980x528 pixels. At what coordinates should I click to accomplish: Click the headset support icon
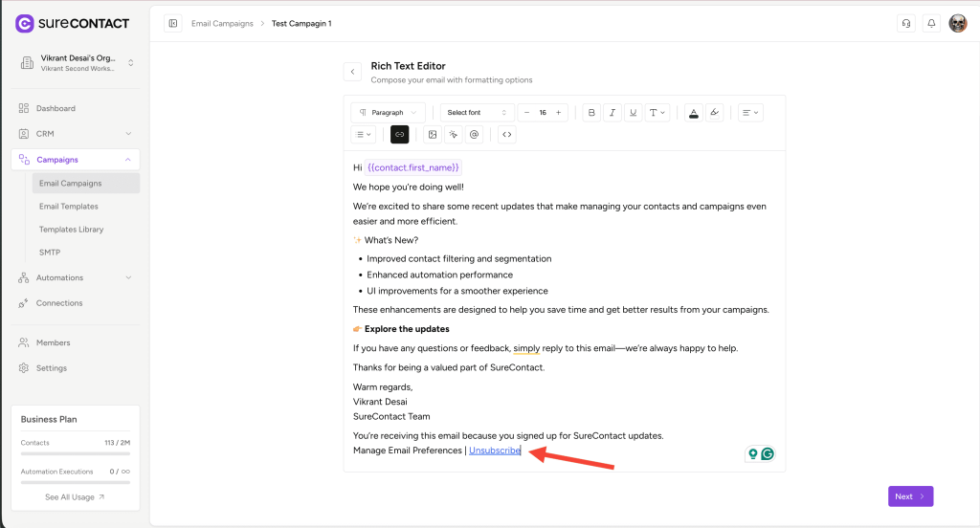click(x=905, y=23)
